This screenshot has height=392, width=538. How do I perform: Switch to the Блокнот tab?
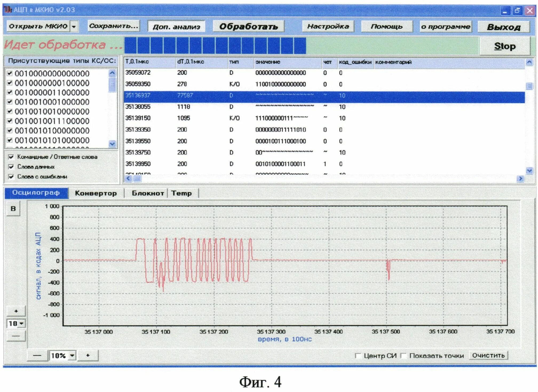[x=148, y=193]
